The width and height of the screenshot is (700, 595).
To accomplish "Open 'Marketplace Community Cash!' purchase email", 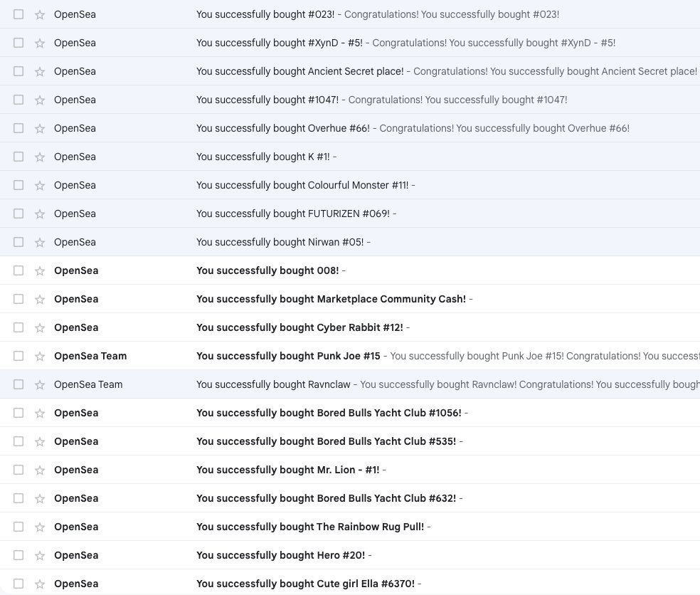I will pyautogui.click(x=332, y=299).
